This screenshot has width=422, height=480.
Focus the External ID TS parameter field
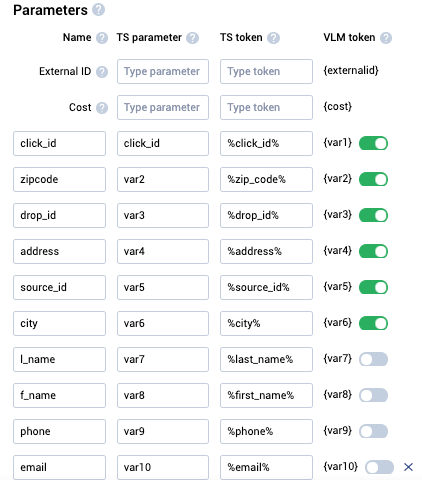coord(163,71)
